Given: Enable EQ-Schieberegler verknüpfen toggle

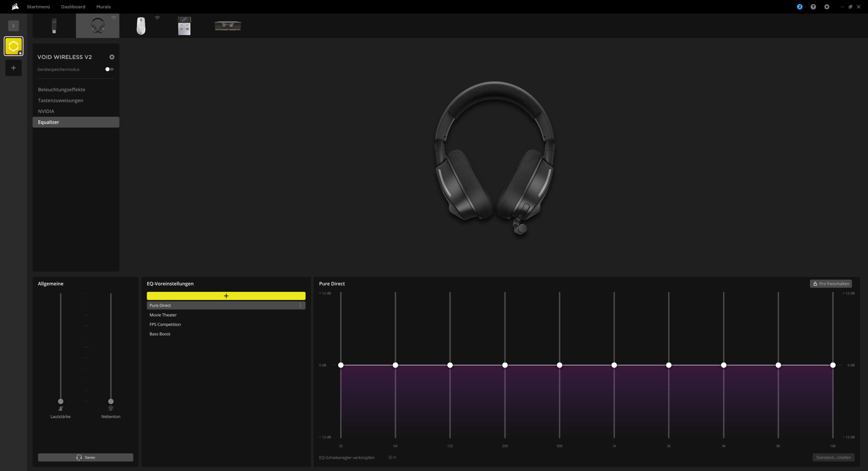Looking at the screenshot, I should pyautogui.click(x=392, y=457).
